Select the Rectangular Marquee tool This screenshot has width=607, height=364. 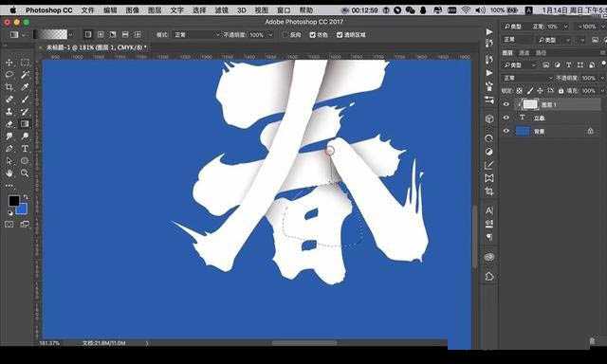pos(25,63)
